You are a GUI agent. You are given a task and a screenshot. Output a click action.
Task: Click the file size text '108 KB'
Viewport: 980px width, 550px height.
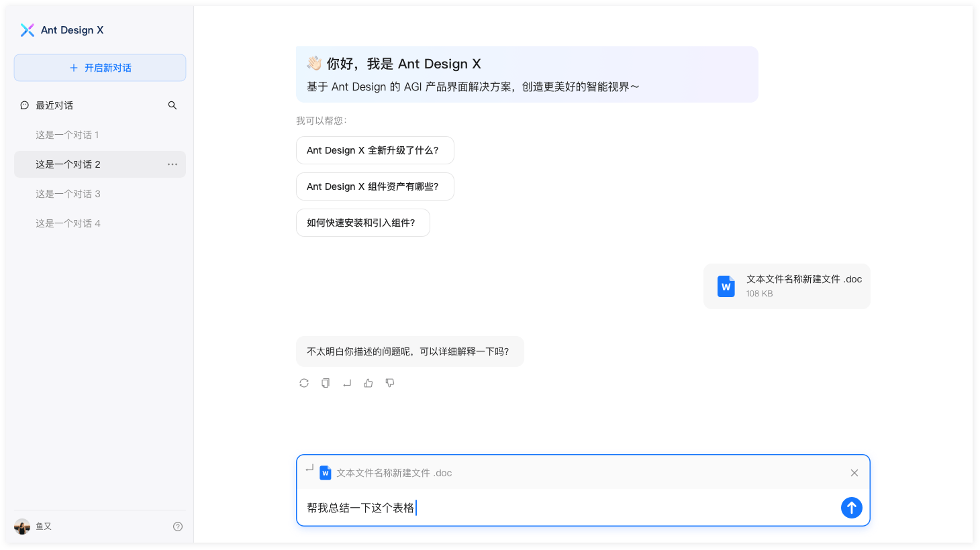[x=760, y=294]
